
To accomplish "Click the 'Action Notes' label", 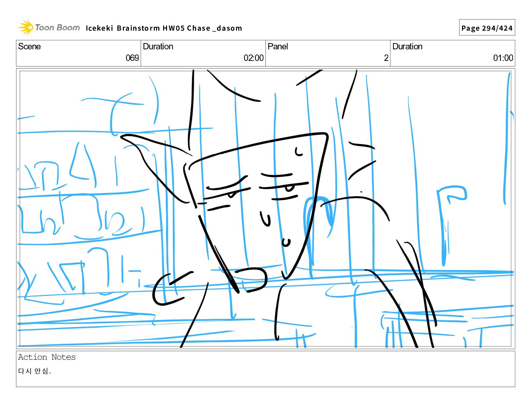I will pyautogui.click(x=47, y=357).
